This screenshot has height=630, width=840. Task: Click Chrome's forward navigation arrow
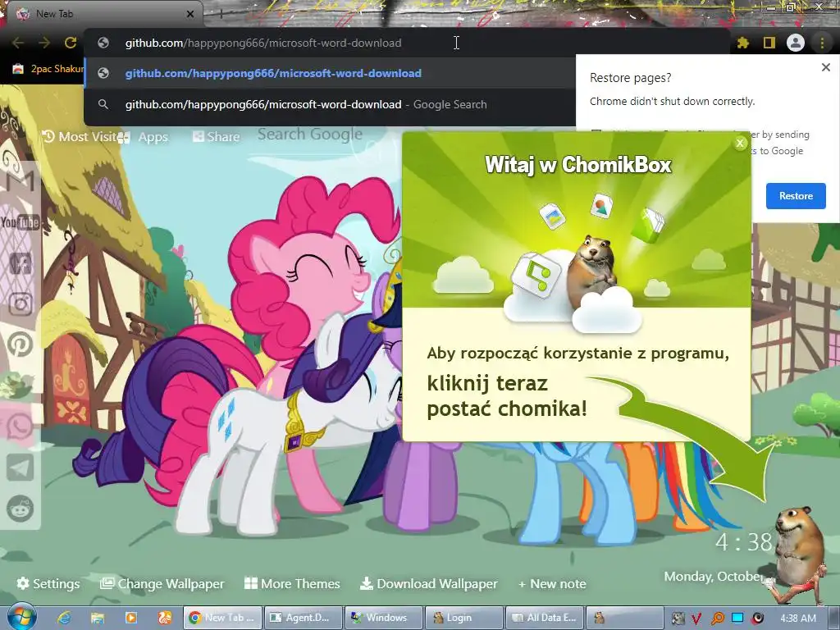[44, 43]
